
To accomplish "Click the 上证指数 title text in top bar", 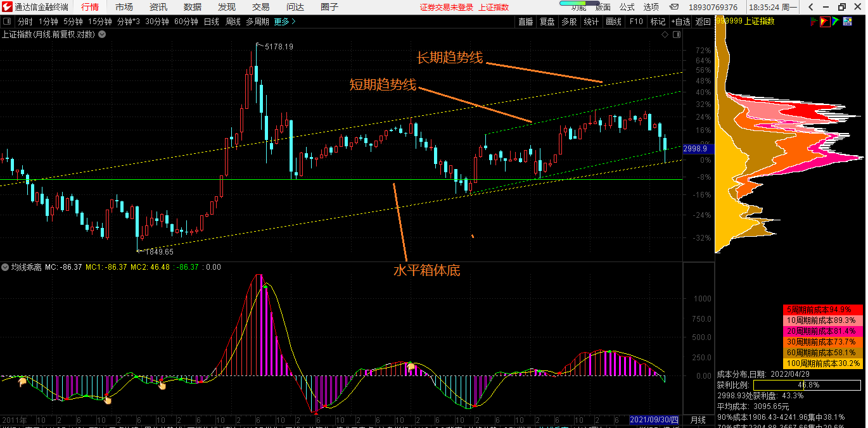I will click(x=494, y=7).
